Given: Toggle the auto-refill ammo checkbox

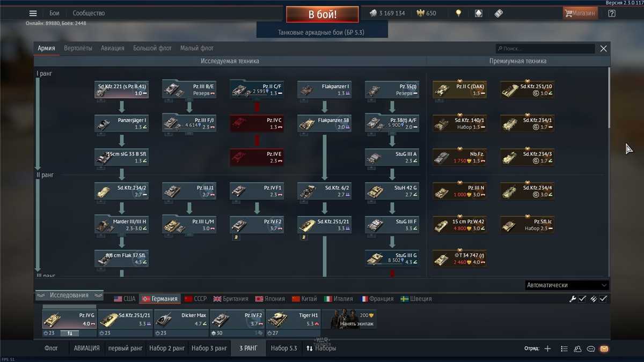Looking at the screenshot, I should (x=603, y=299).
